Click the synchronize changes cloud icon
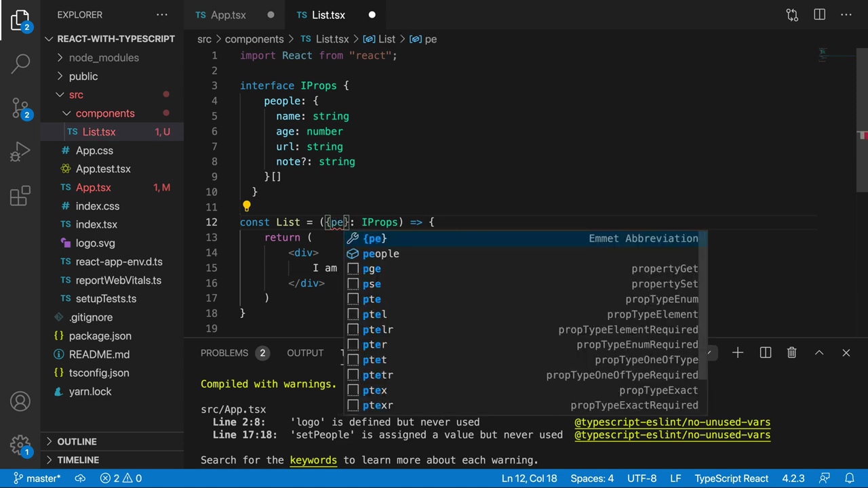The image size is (868, 488). pos(80,479)
